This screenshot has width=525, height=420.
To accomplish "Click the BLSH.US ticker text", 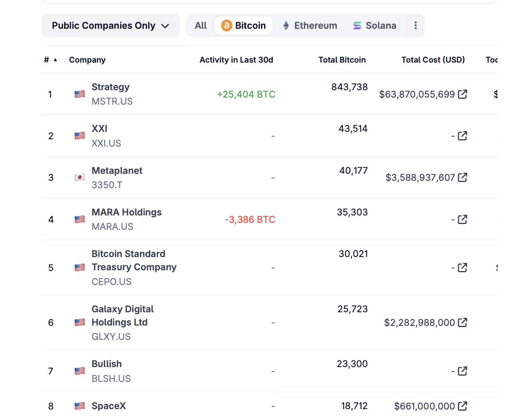I will tap(111, 379).
